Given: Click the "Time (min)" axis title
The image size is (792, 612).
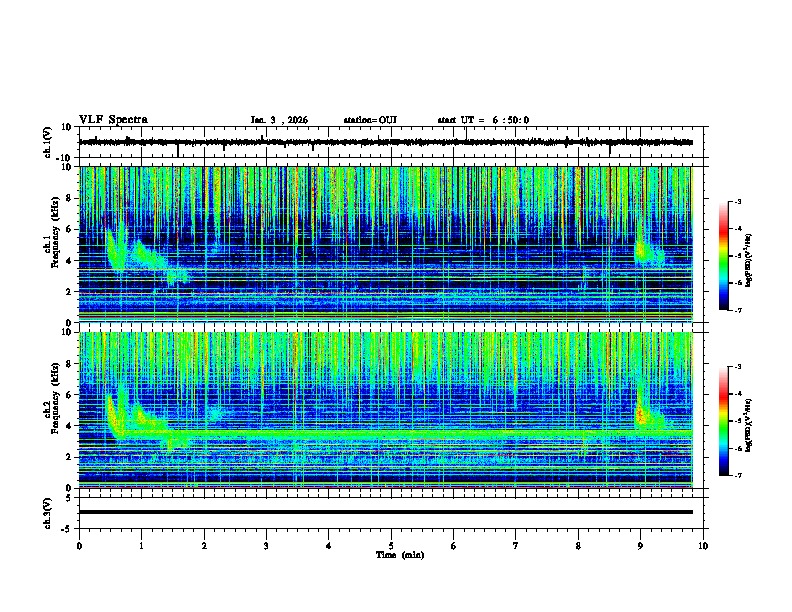Looking at the screenshot, I should pos(400,555).
